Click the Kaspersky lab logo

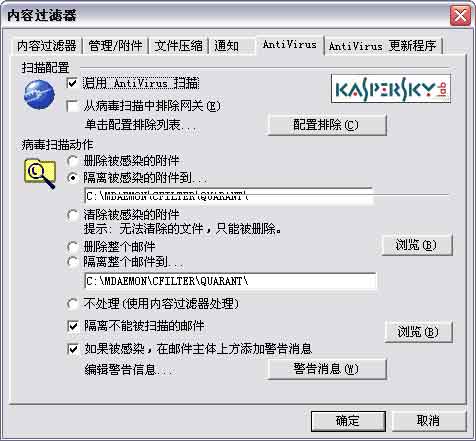391,89
